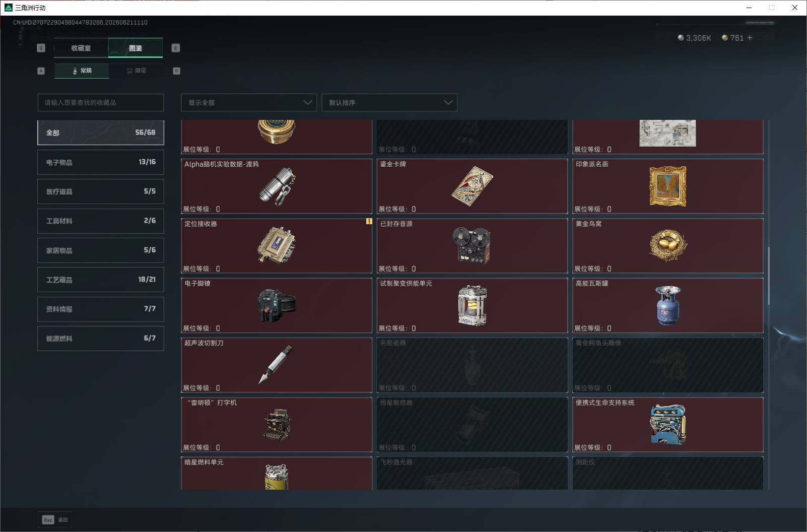
Task: Select the 常规 sub-tab
Action: pos(82,71)
